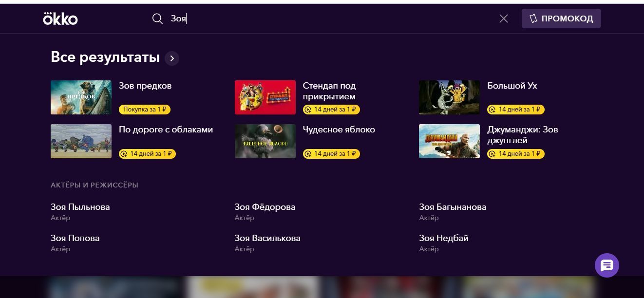The image size is (644, 298).
Task: Open the Большой Ух thumbnail
Action: point(449,97)
